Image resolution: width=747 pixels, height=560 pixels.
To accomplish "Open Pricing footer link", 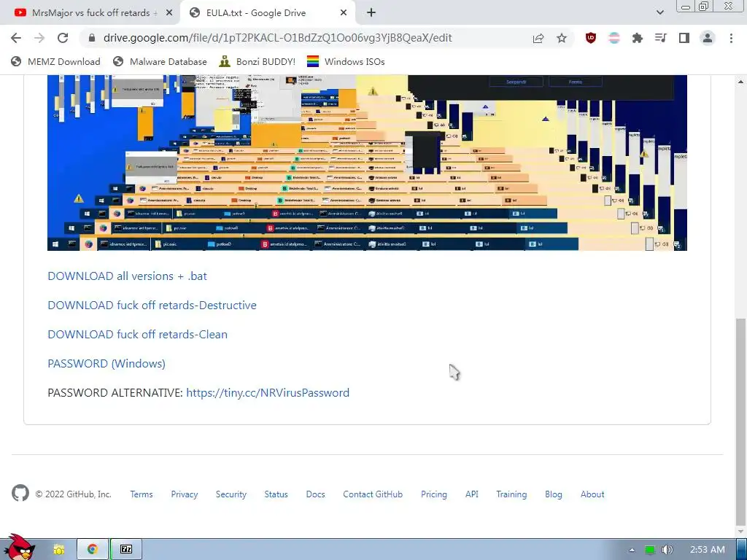I will click(x=434, y=494).
